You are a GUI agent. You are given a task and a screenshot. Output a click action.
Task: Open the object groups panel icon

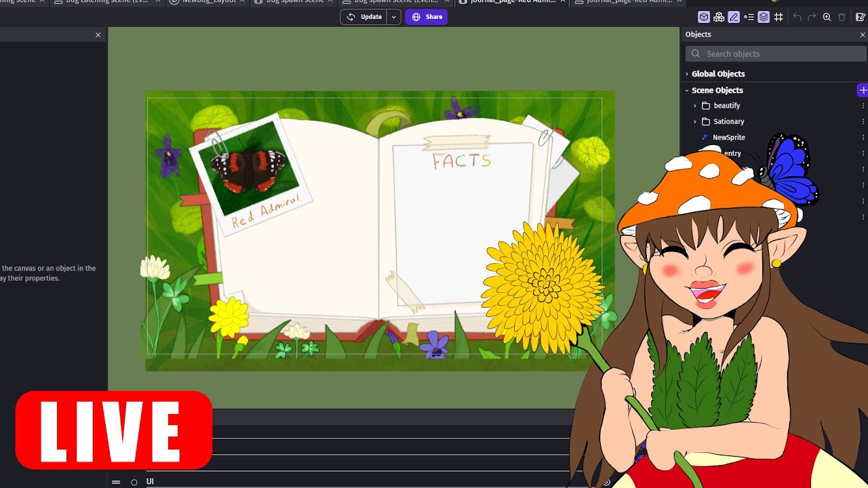point(719,17)
